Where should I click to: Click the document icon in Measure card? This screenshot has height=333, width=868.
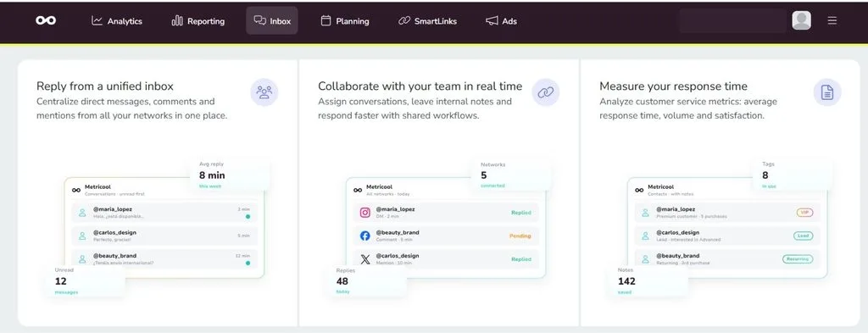point(827,92)
